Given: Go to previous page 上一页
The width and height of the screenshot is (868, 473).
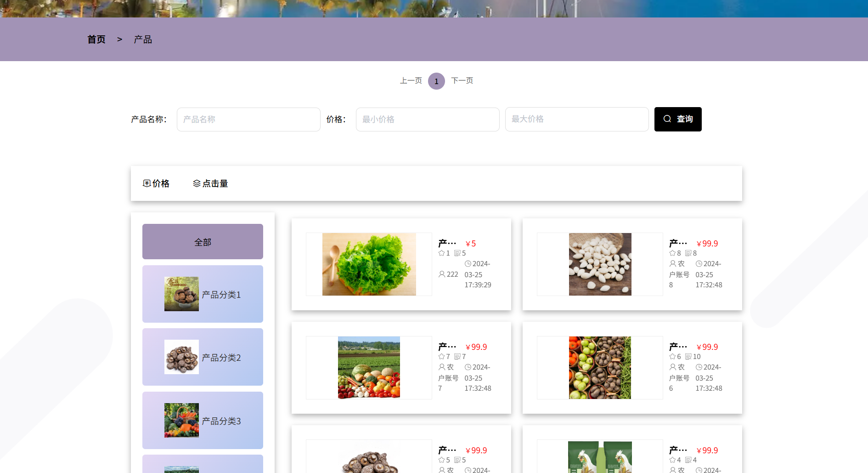Looking at the screenshot, I should (411, 80).
